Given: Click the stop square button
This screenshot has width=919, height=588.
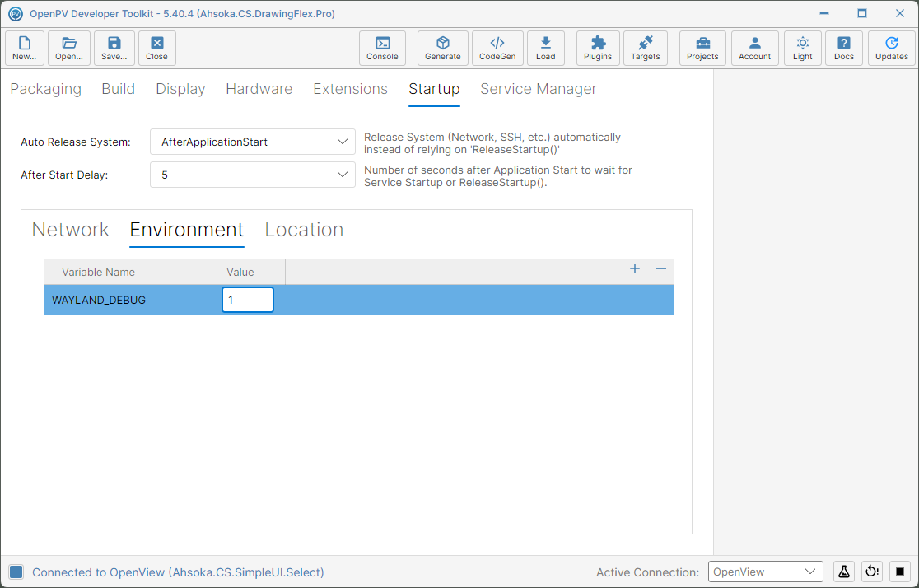Looking at the screenshot, I should tap(900, 571).
